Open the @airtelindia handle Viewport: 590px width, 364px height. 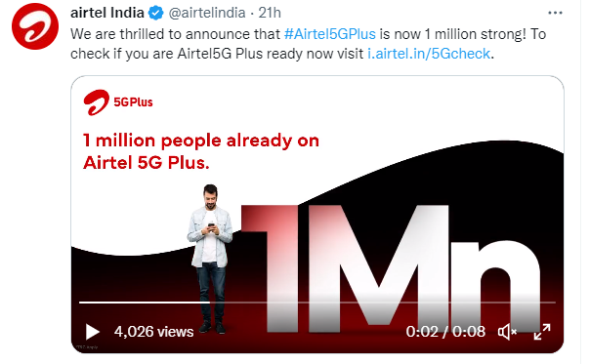[207, 13]
